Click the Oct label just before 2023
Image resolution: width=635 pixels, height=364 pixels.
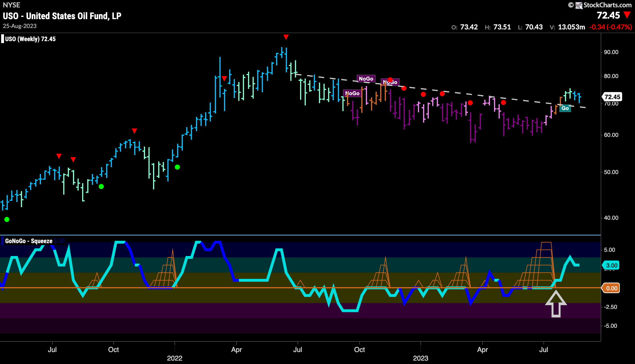click(x=359, y=350)
